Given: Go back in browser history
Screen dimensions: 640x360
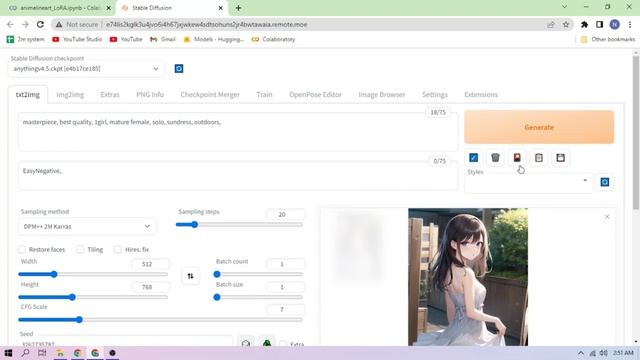Looking at the screenshot, I should click(10, 24).
